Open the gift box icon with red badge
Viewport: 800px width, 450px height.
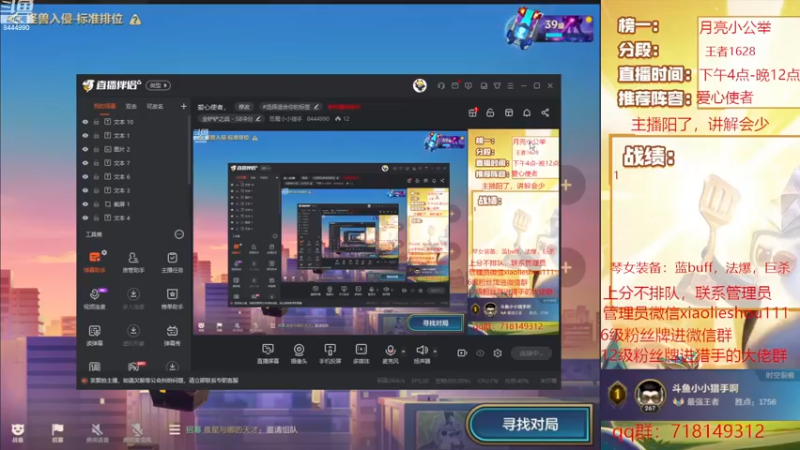(x=473, y=112)
